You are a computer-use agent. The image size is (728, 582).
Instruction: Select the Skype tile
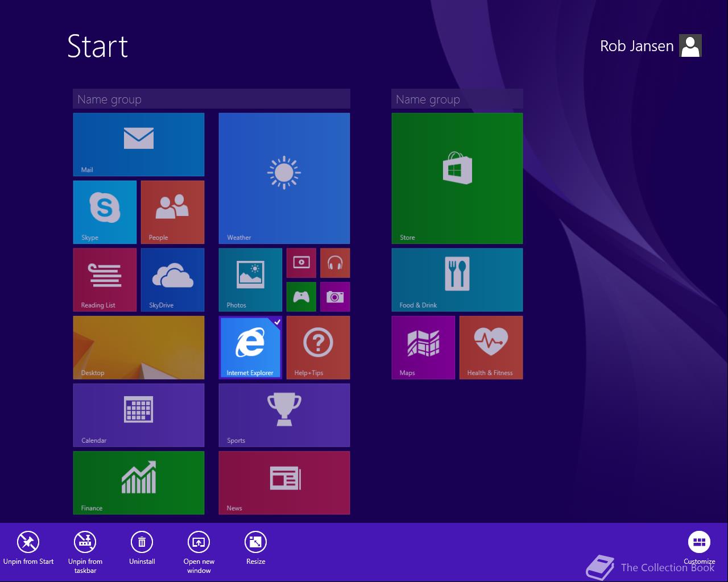click(x=105, y=212)
